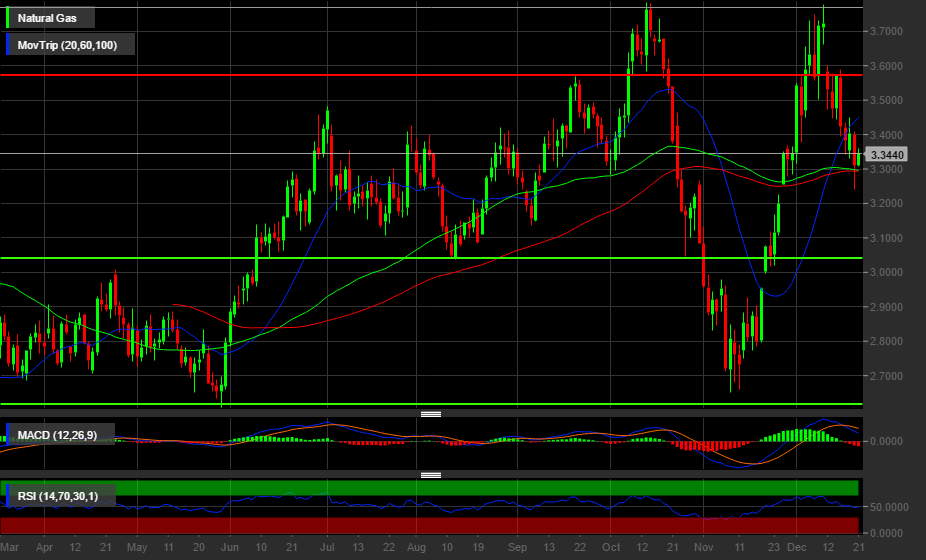The width and height of the screenshot is (926, 560).
Task: Click the 3.6000 price axis label
Action: tap(886, 66)
